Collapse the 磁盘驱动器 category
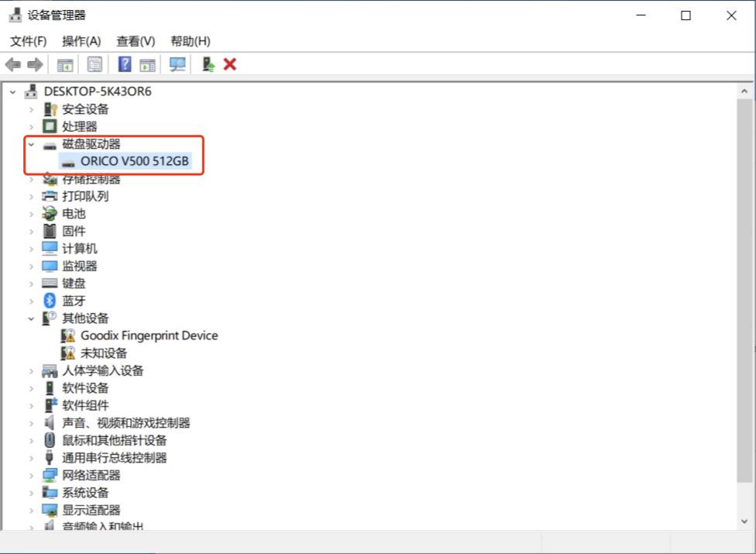Screen dimensions: 756x554 (31, 144)
